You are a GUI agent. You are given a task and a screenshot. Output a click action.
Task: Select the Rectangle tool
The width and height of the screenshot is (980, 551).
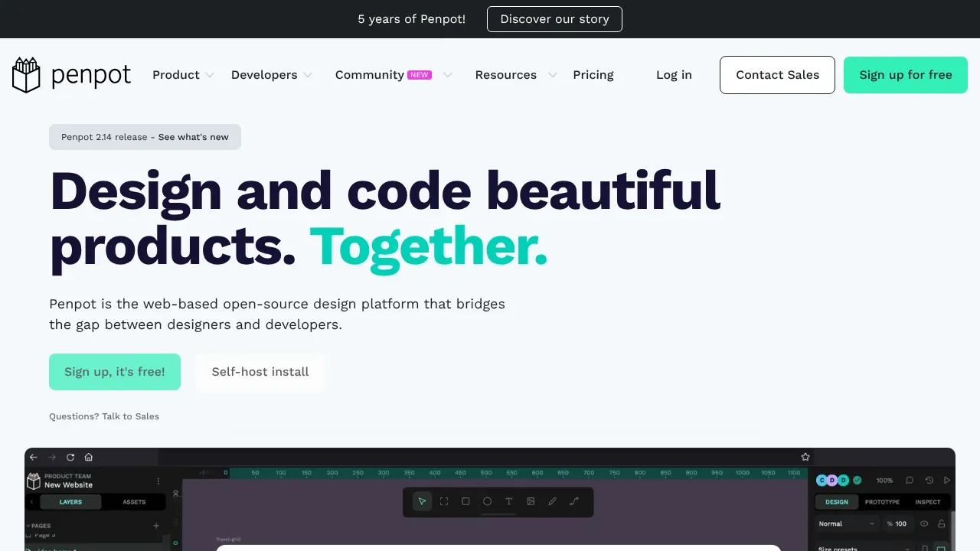tap(465, 501)
